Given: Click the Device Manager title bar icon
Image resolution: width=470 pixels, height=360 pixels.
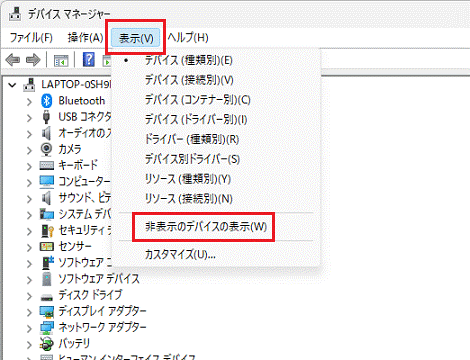Looking at the screenshot, I should (x=15, y=13).
